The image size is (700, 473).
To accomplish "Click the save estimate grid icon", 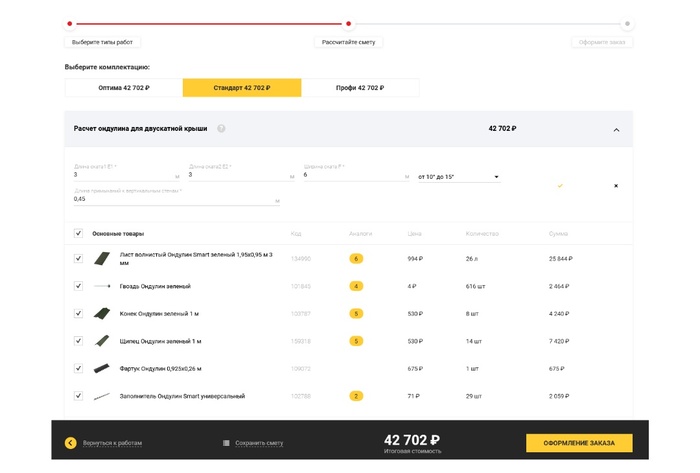I will 227,442.
